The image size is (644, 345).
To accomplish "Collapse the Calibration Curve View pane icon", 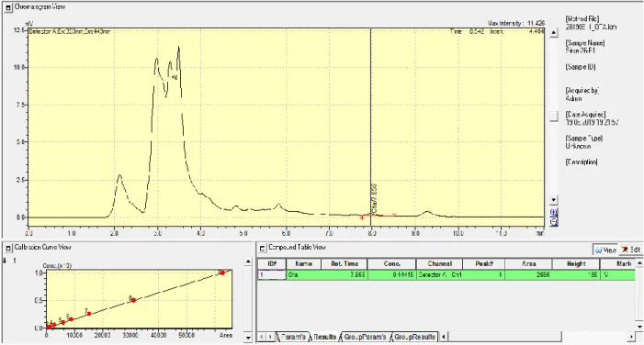I will [x=7, y=248].
